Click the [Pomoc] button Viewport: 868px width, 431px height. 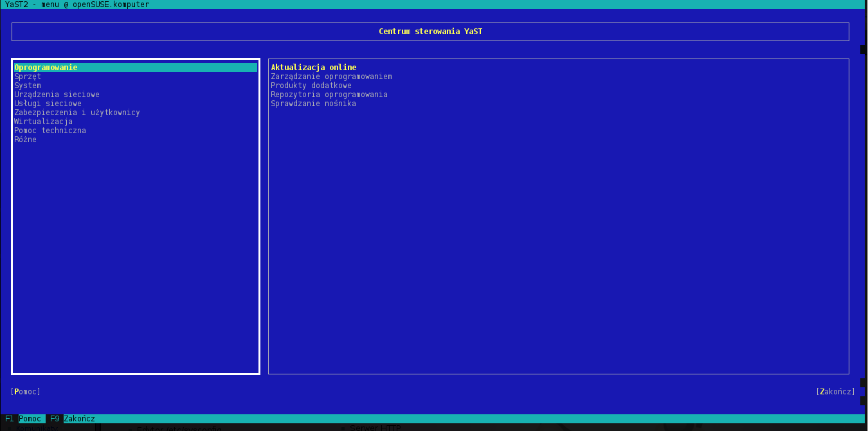click(26, 392)
